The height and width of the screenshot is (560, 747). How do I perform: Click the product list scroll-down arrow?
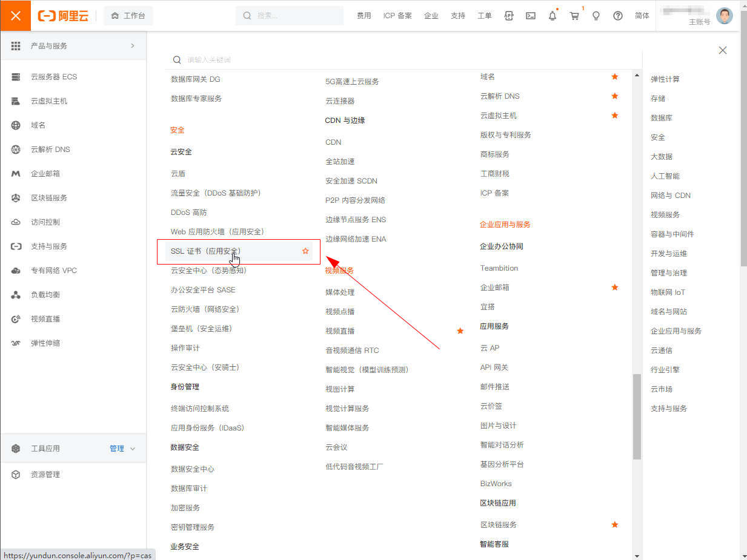(x=637, y=556)
